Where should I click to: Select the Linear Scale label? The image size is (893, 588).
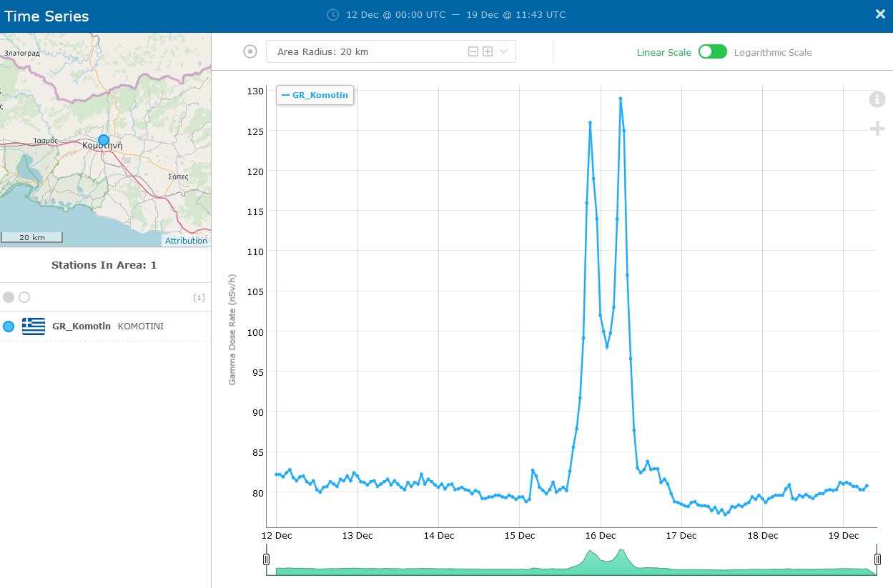(x=663, y=52)
